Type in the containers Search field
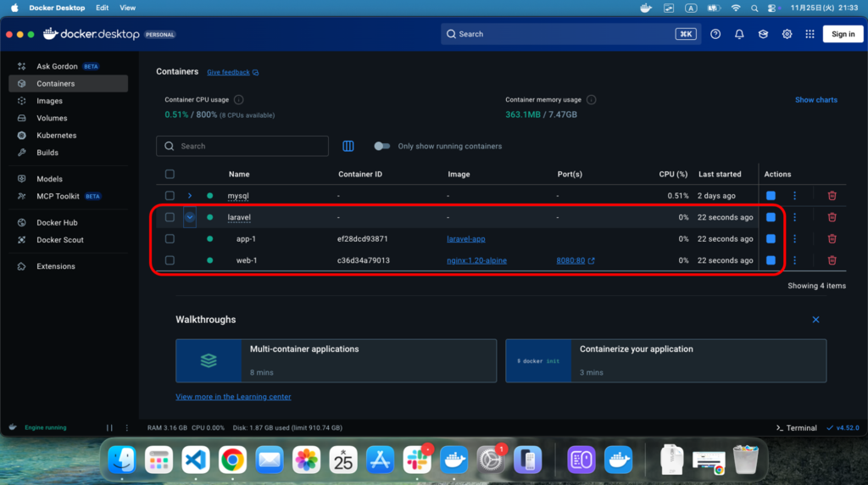This screenshot has height=485, width=868. tap(250, 146)
